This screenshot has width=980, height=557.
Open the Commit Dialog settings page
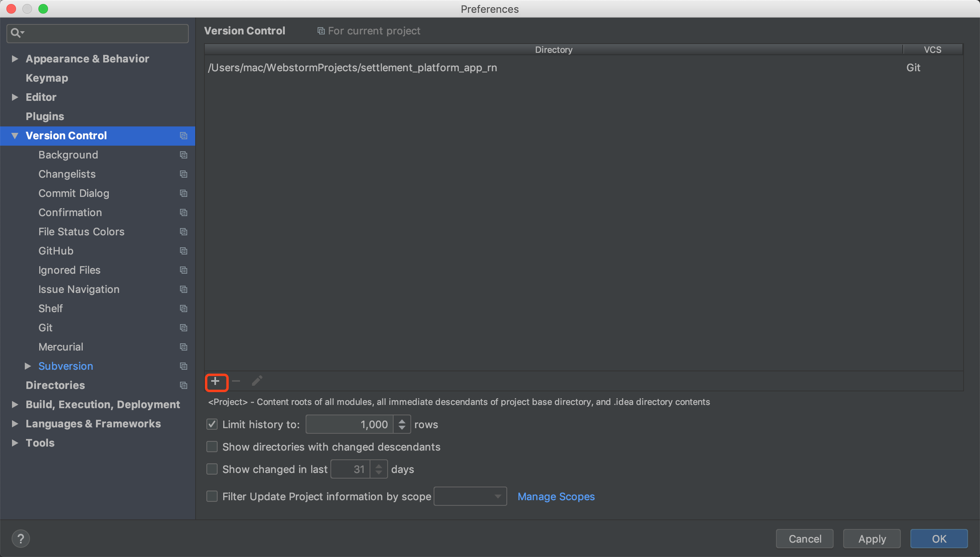pyautogui.click(x=74, y=193)
